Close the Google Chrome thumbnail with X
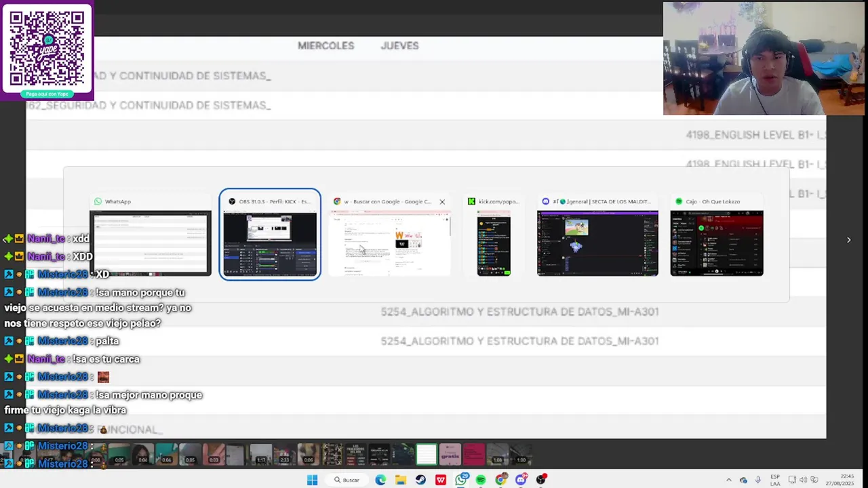Screen dimensions: 868x488 [442, 201]
